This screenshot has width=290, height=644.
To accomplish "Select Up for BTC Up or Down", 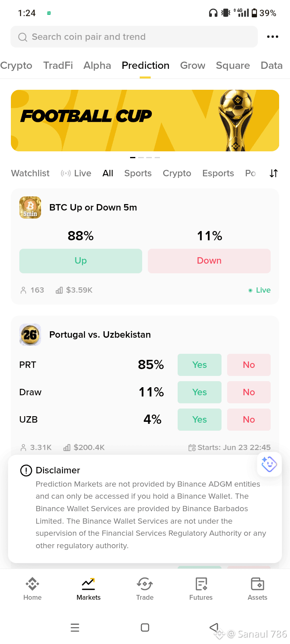I will coord(81,261).
